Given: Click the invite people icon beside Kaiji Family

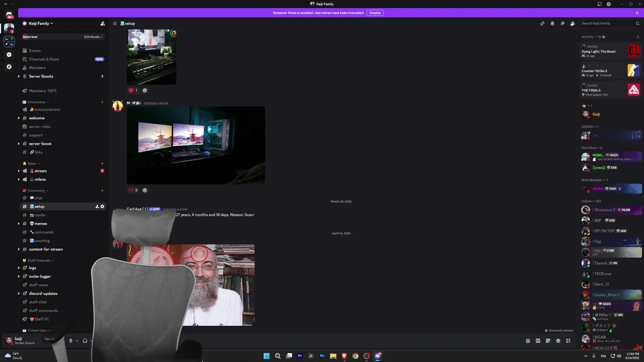Looking at the screenshot, I should point(103,24).
